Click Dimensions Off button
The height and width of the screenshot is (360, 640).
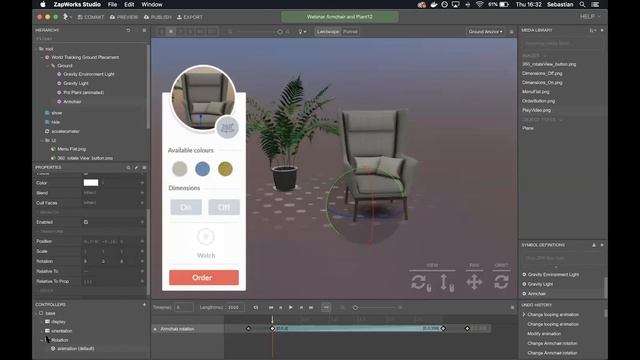pos(224,207)
